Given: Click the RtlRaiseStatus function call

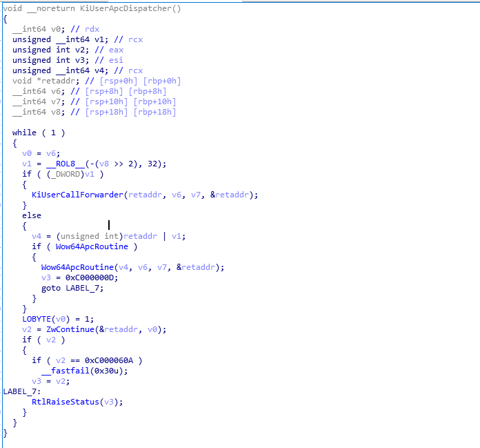Looking at the screenshot, I should pos(66,402).
